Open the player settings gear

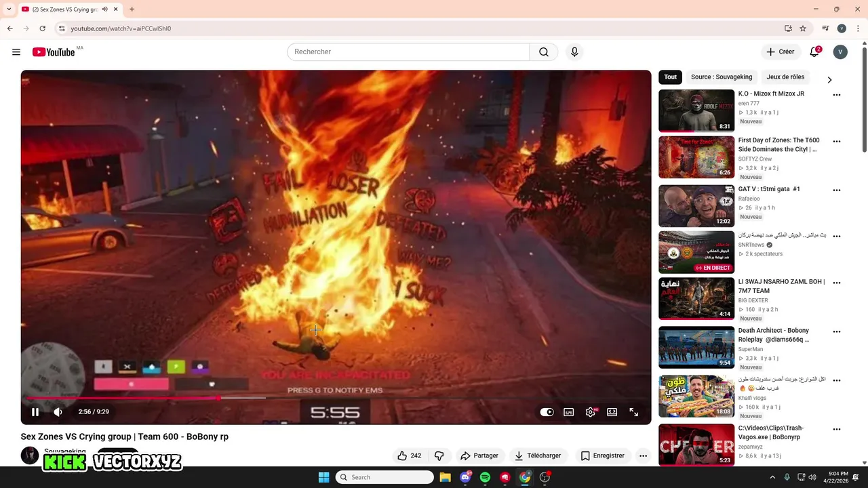[x=591, y=412]
